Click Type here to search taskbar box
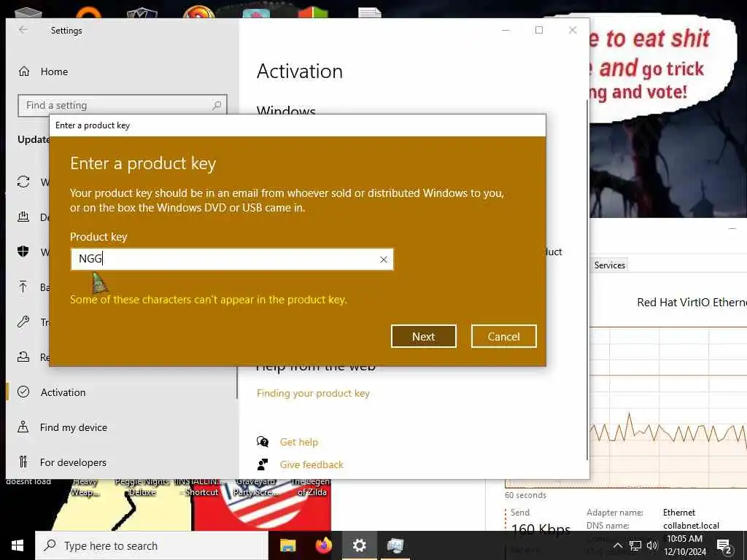The image size is (747, 560). tap(152, 545)
